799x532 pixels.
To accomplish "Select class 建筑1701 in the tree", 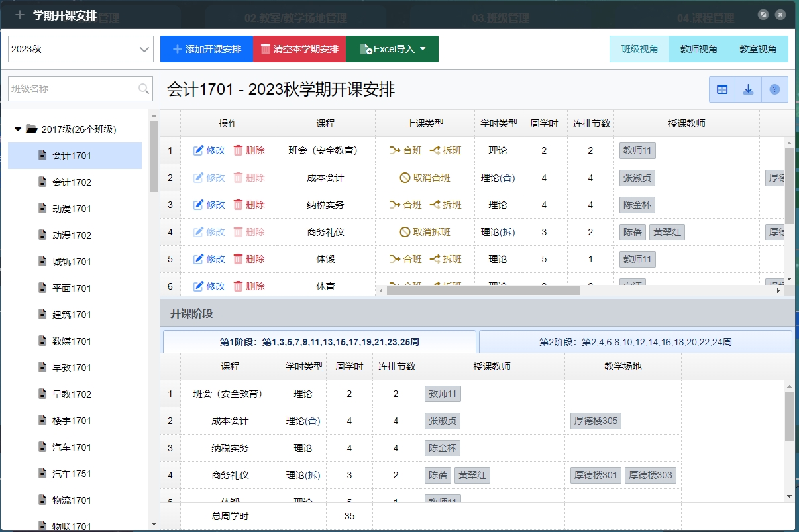I will tap(75, 315).
